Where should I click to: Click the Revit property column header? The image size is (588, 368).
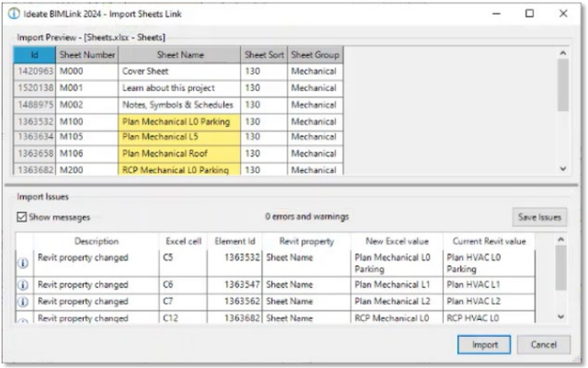pos(306,241)
